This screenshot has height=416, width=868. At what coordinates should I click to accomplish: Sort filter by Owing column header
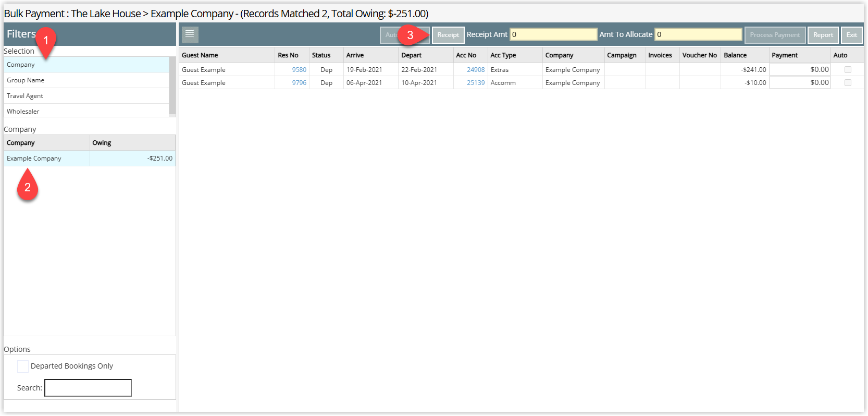click(132, 143)
